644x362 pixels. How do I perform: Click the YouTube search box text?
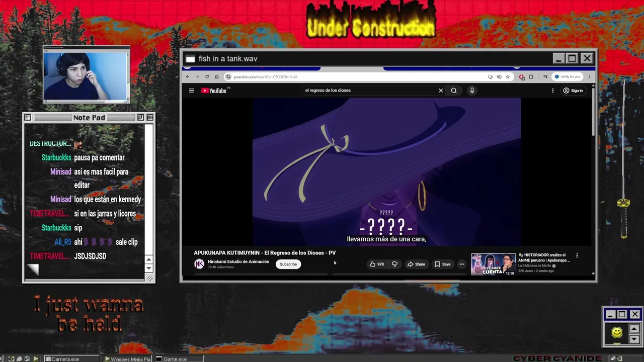pyautogui.click(x=328, y=90)
